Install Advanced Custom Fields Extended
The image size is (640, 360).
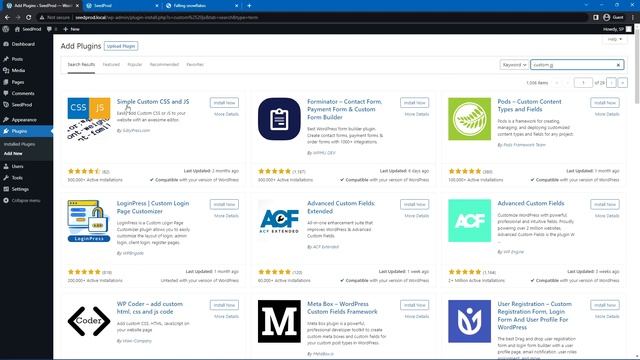tap(414, 204)
